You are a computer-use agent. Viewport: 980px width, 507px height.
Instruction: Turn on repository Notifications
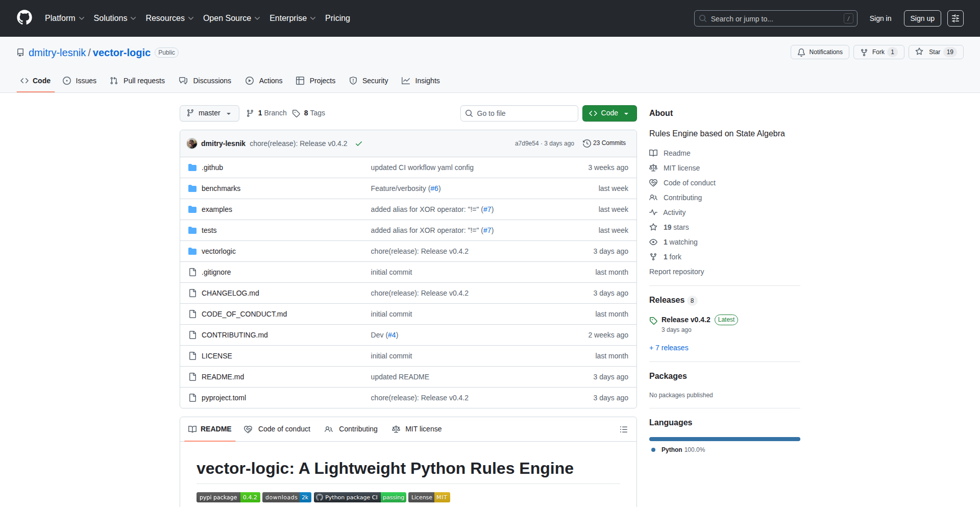820,52
